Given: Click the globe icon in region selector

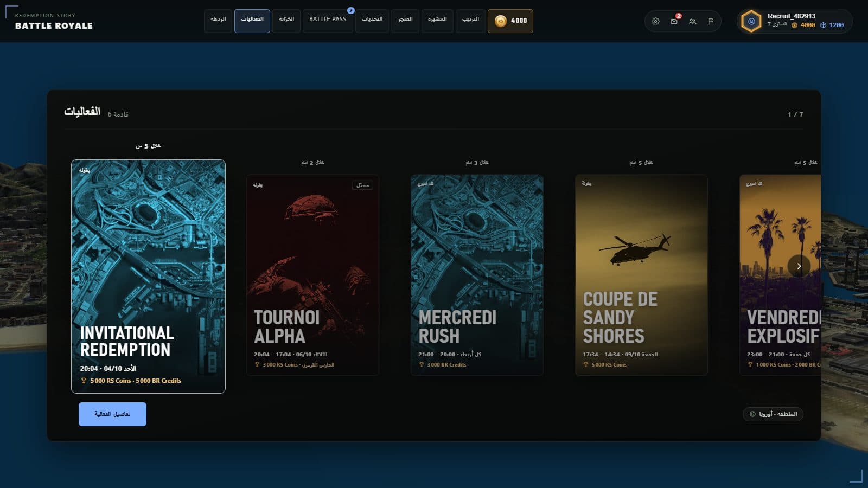Looking at the screenshot, I should click(752, 414).
